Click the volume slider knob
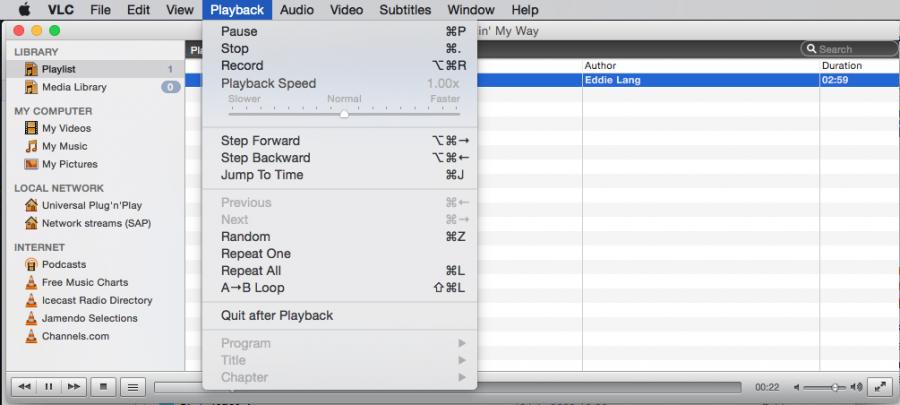Viewport: 900px width, 405px height. (x=835, y=388)
